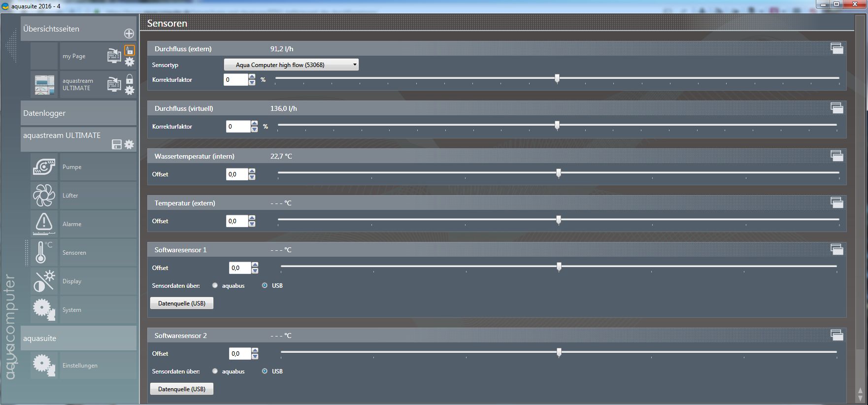
Task: Open settings gear for my Page
Action: pos(130,62)
